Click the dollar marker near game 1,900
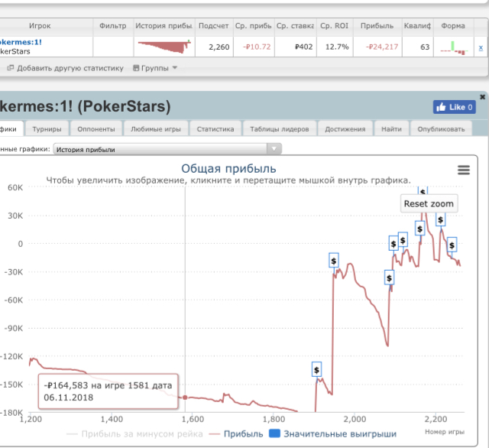 point(317,370)
